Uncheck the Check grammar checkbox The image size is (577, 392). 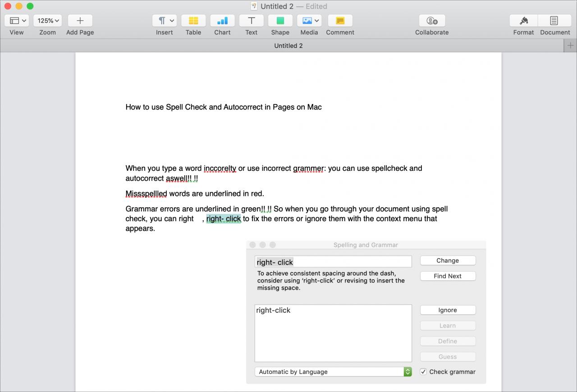tap(423, 372)
